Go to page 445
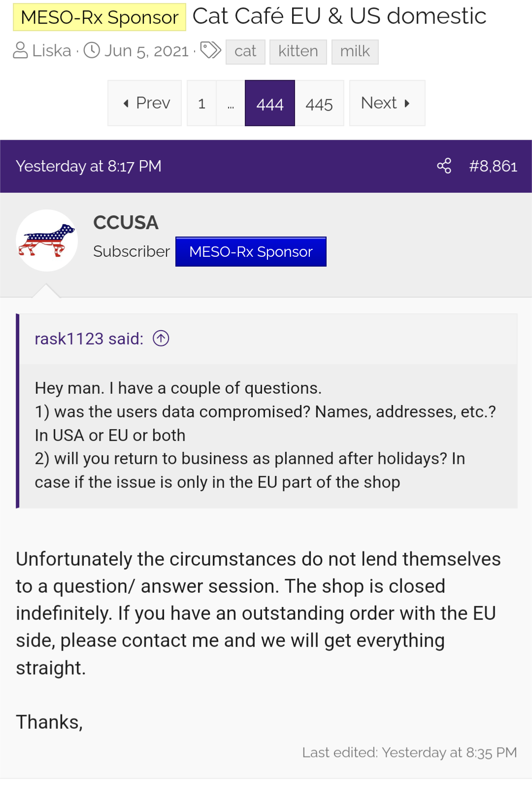This screenshot has width=532, height=785. [x=319, y=103]
